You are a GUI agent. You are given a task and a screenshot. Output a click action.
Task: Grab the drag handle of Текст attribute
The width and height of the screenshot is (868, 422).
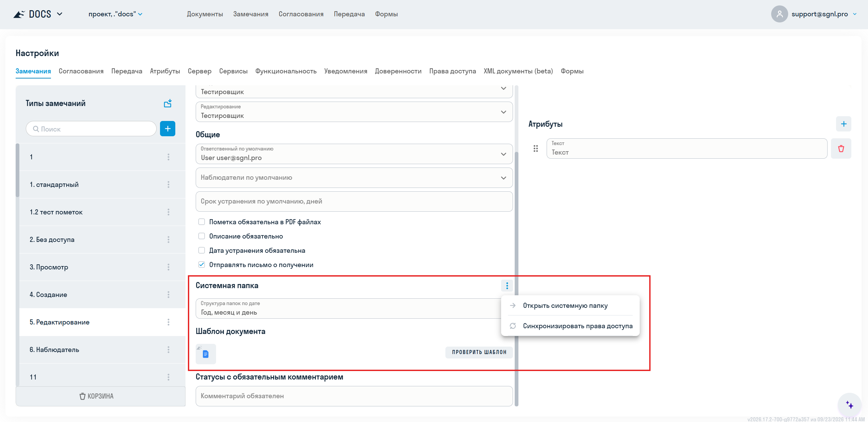tap(536, 148)
